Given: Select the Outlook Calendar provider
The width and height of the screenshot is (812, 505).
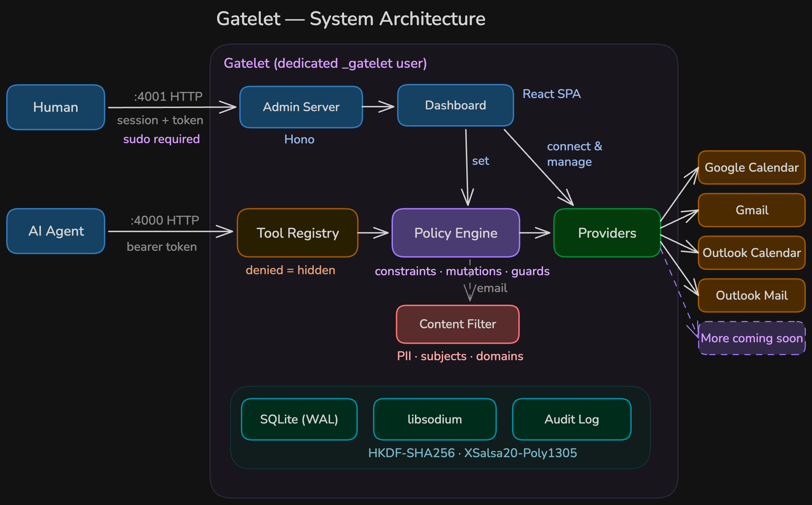Looking at the screenshot, I should point(751,253).
